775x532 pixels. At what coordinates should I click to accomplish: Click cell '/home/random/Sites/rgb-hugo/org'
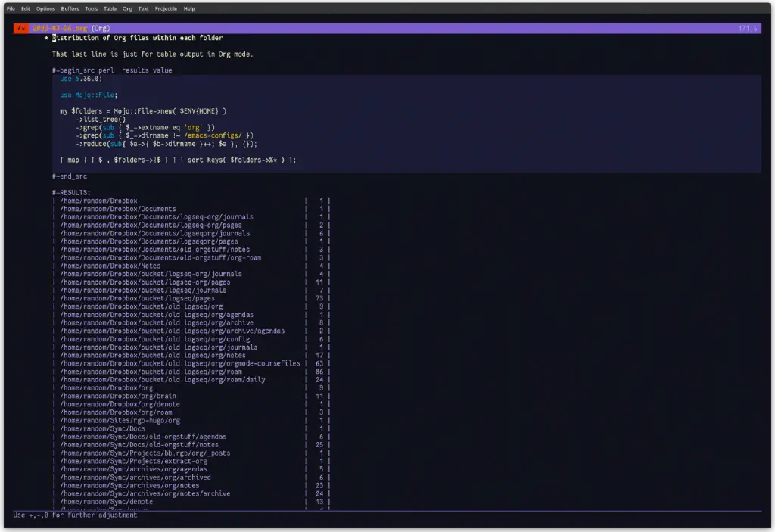(120, 421)
